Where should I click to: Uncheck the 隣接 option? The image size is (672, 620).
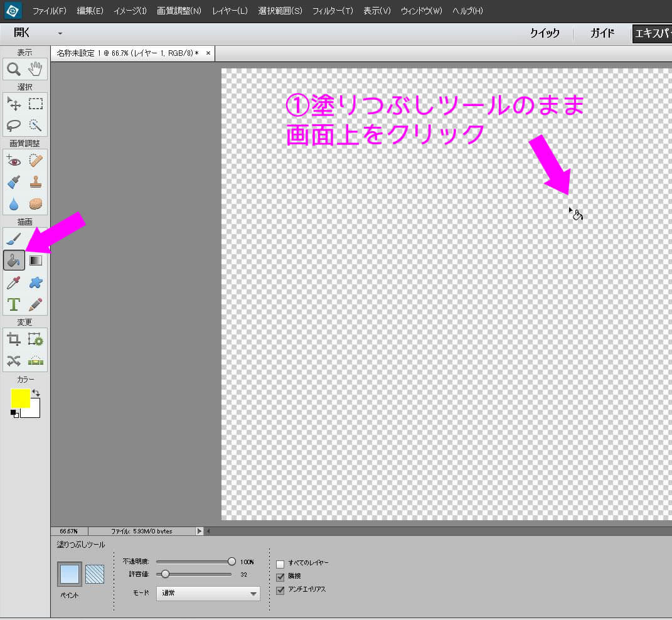280,577
